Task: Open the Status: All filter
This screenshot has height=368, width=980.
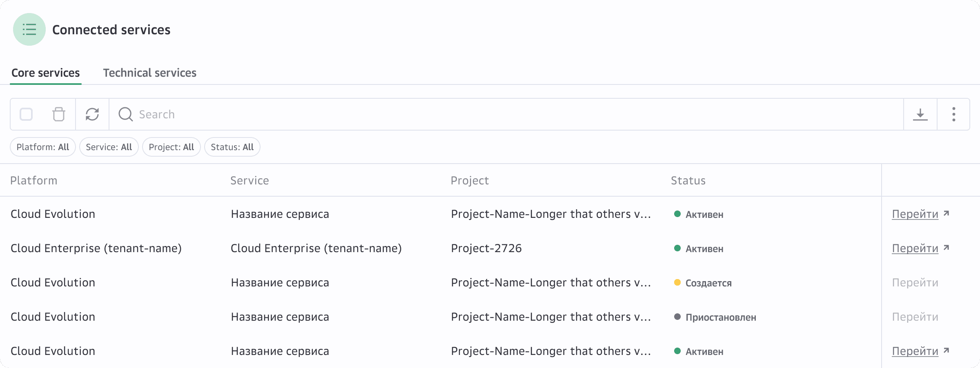Action: [232, 147]
